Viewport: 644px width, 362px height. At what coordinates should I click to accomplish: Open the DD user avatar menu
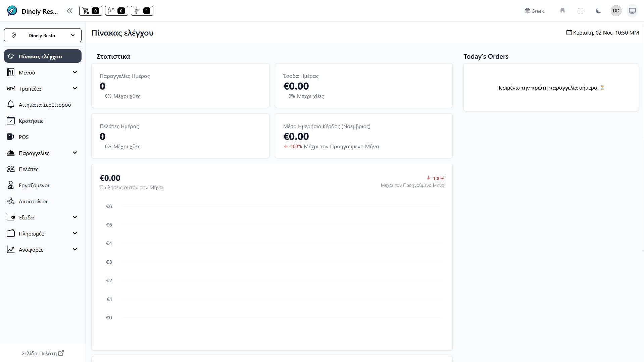tap(616, 10)
